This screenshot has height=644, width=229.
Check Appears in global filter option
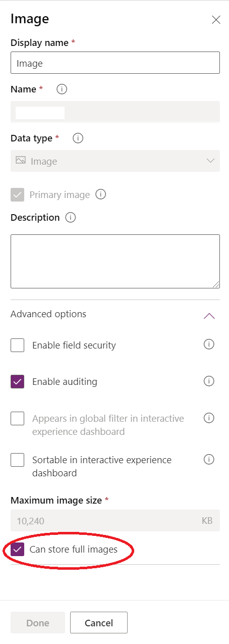(x=18, y=419)
